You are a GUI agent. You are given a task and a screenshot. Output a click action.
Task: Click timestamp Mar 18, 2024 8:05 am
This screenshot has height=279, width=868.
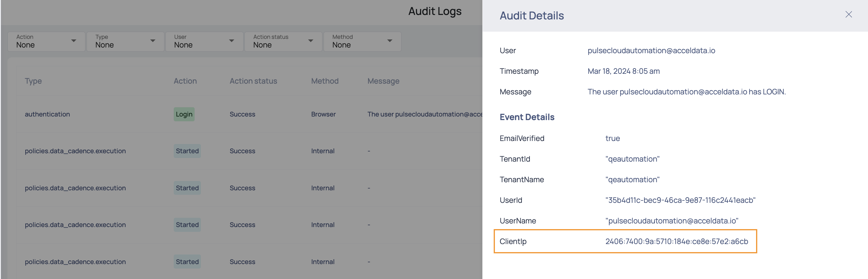click(x=624, y=71)
